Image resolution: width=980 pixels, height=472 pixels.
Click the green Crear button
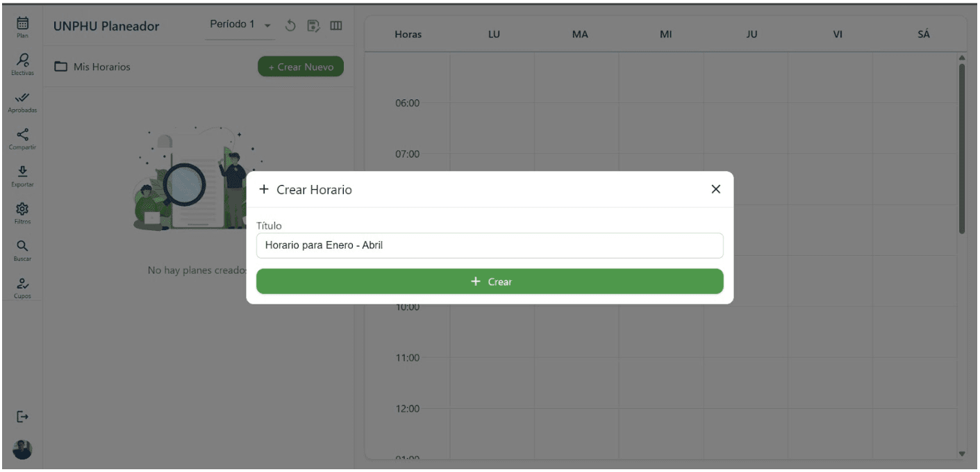(490, 282)
